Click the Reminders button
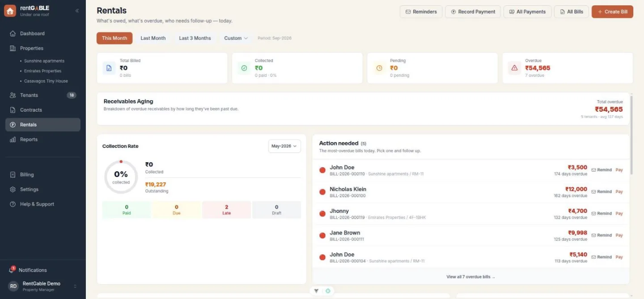644x299 pixels. pos(421,12)
